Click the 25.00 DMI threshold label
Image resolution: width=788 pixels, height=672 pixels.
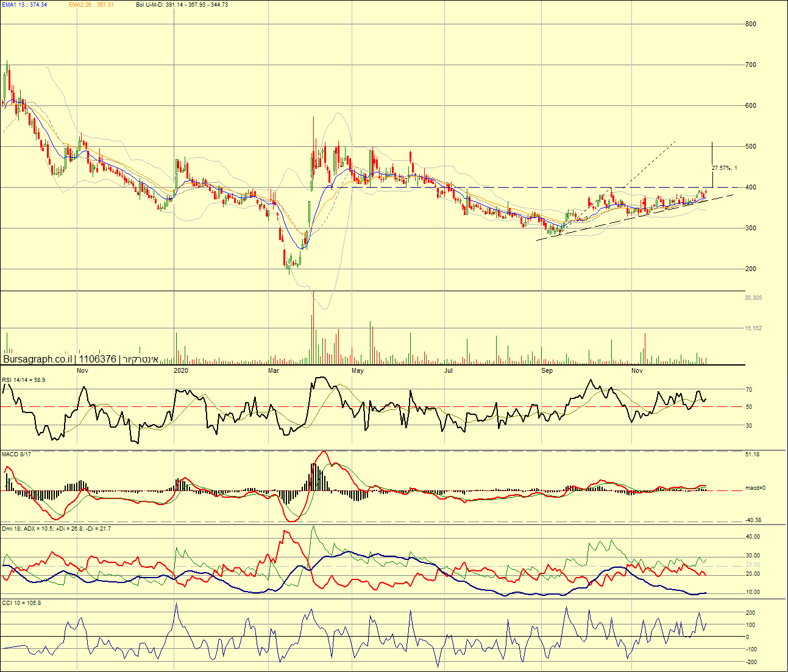click(x=753, y=565)
